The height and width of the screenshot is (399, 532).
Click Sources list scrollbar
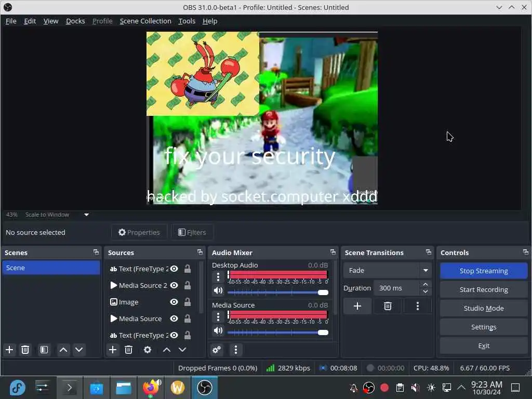point(201,288)
